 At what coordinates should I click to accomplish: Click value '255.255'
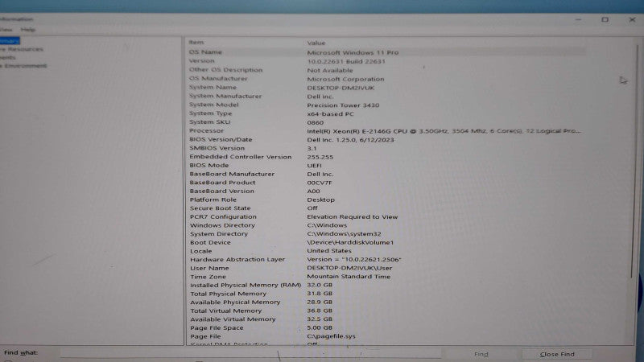pyautogui.click(x=320, y=157)
